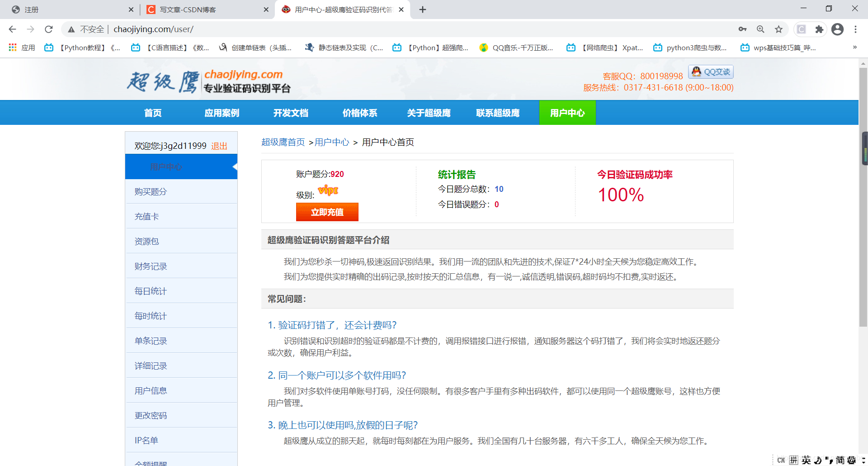Open the Chrome profile avatar icon
868x466 pixels.
point(837,29)
